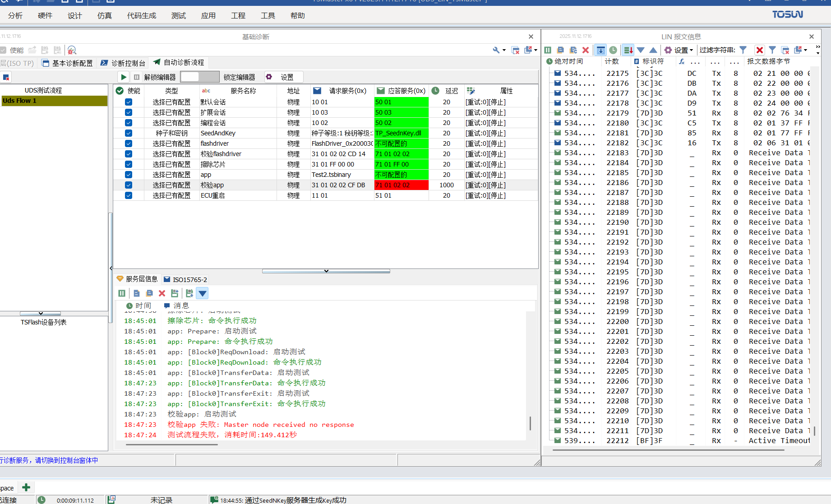Disable the 校验app test step checkbox
The image size is (831, 504).
pos(129,185)
